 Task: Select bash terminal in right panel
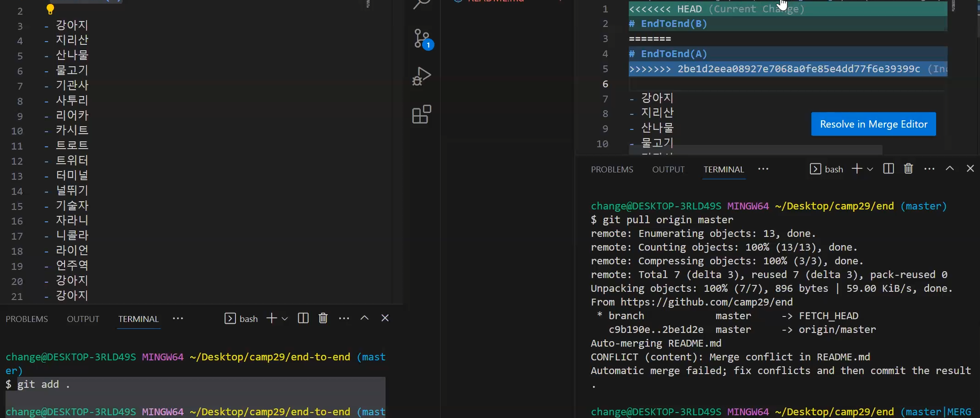[x=826, y=169]
